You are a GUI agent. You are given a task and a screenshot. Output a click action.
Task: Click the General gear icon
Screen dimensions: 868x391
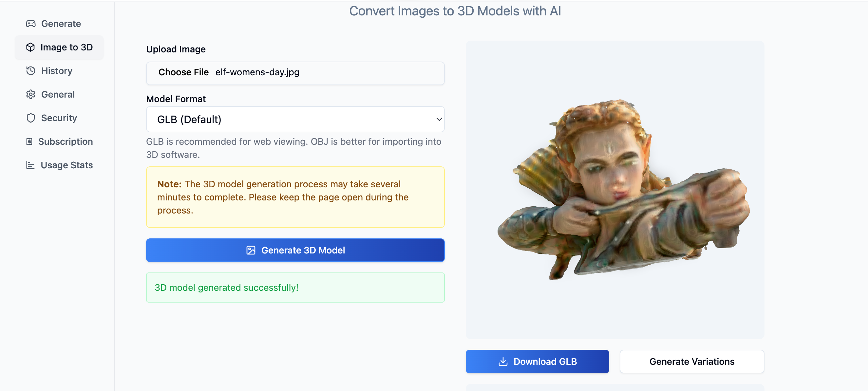[x=31, y=94]
